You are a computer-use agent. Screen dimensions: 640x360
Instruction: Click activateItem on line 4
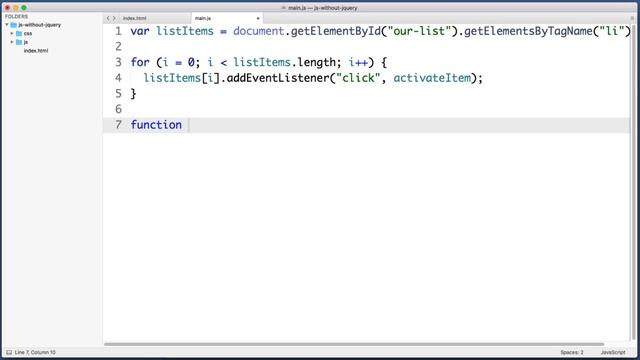pyautogui.click(x=432, y=78)
